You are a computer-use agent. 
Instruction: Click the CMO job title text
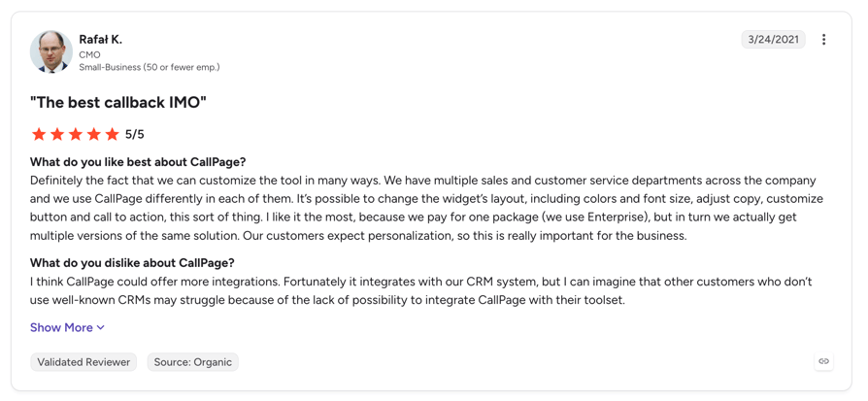[x=89, y=55]
